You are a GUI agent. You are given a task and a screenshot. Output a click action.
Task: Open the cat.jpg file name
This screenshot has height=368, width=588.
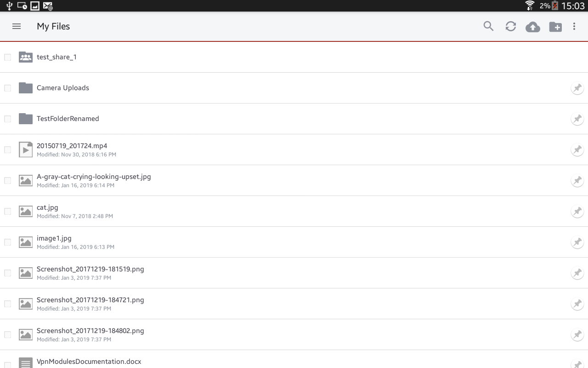tap(47, 207)
